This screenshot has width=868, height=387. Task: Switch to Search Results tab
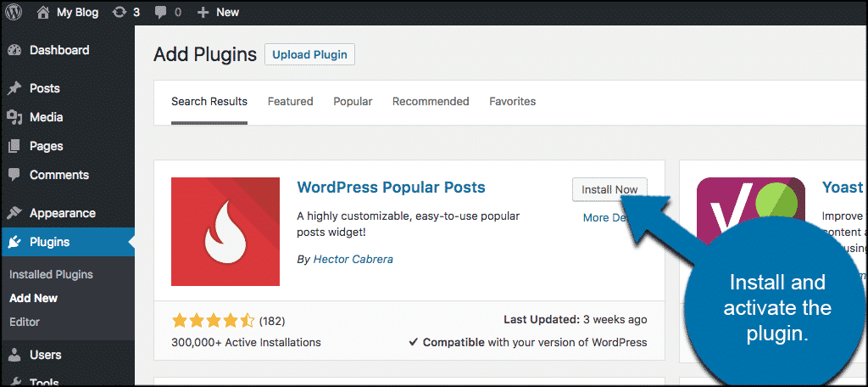coord(209,102)
